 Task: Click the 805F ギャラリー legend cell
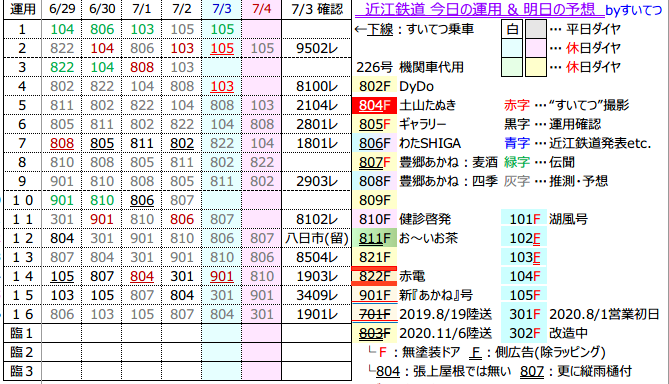[x=375, y=124]
